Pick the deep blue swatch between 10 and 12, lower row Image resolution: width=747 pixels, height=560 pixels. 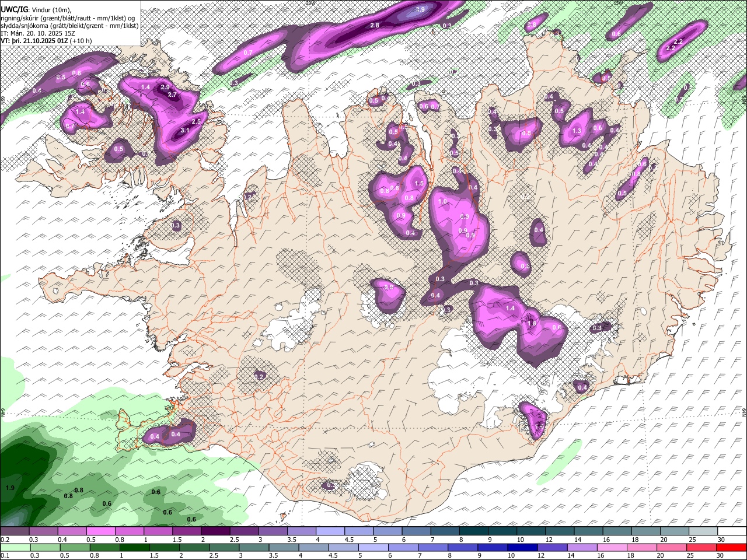(521, 547)
